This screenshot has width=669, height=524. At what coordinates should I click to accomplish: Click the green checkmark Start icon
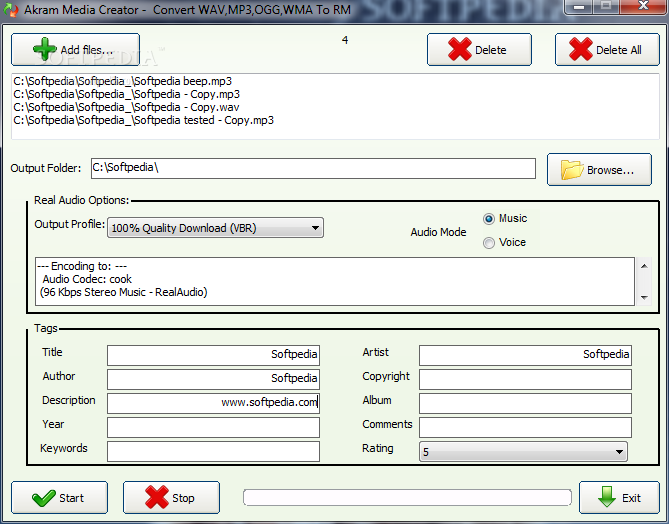click(x=44, y=498)
